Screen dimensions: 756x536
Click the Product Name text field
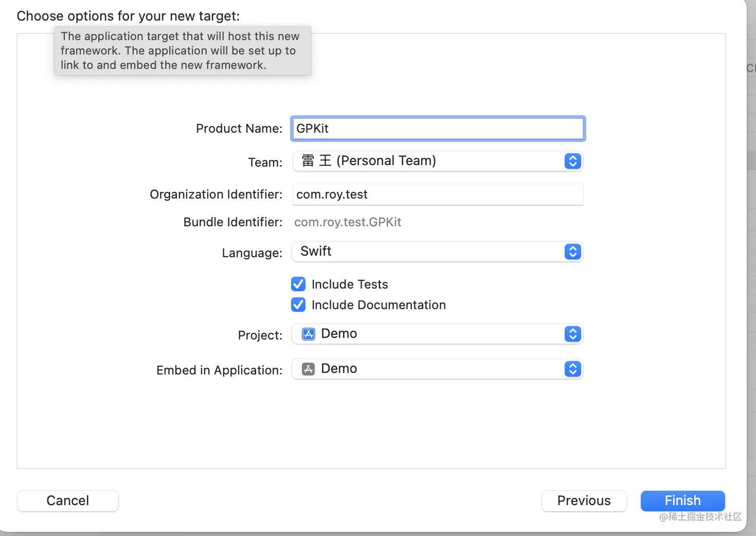[437, 129]
